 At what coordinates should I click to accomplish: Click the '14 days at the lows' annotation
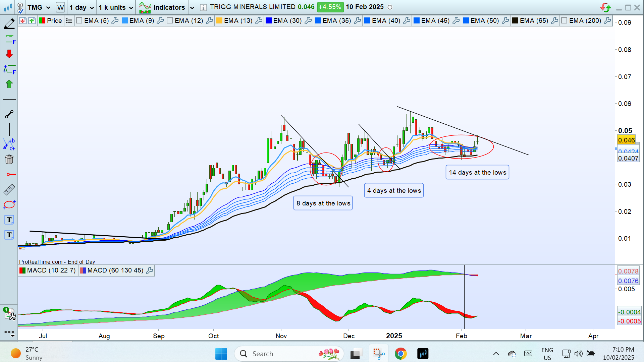[x=477, y=172]
